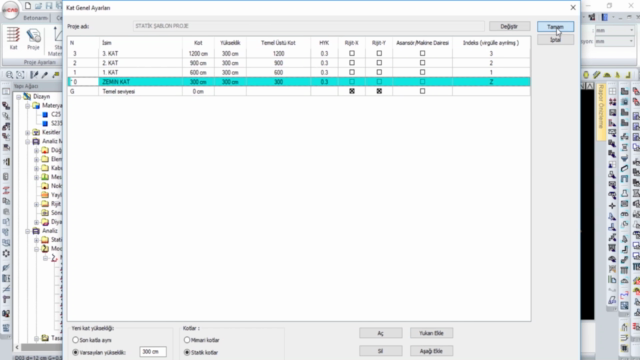Click the İptal button
Image resolution: width=640 pixels, height=360 pixels.
pyautogui.click(x=555, y=40)
